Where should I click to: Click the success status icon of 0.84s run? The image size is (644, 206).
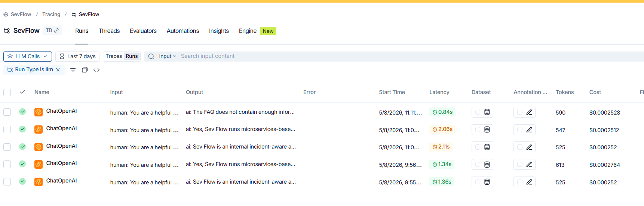click(x=22, y=112)
